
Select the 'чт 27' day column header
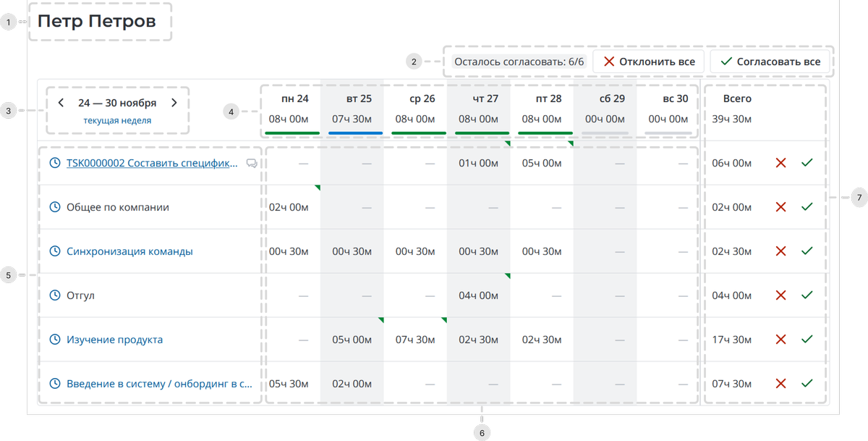tap(478, 98)
